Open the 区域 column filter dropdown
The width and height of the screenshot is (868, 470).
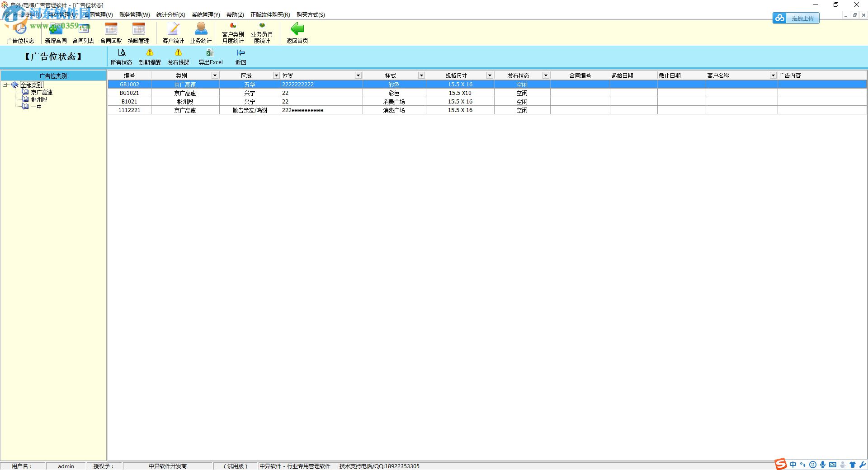pyautogui.click(x=276, y=75)
